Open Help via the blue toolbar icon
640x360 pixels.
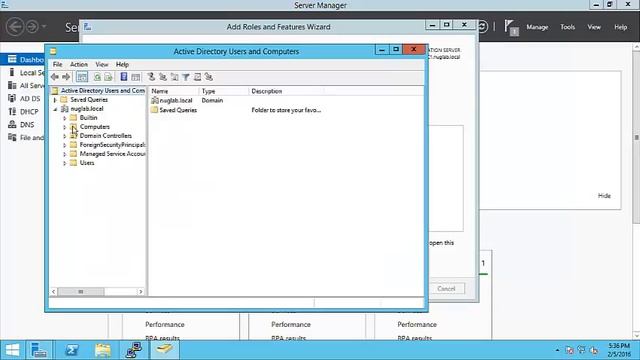(x=124, y=77)
